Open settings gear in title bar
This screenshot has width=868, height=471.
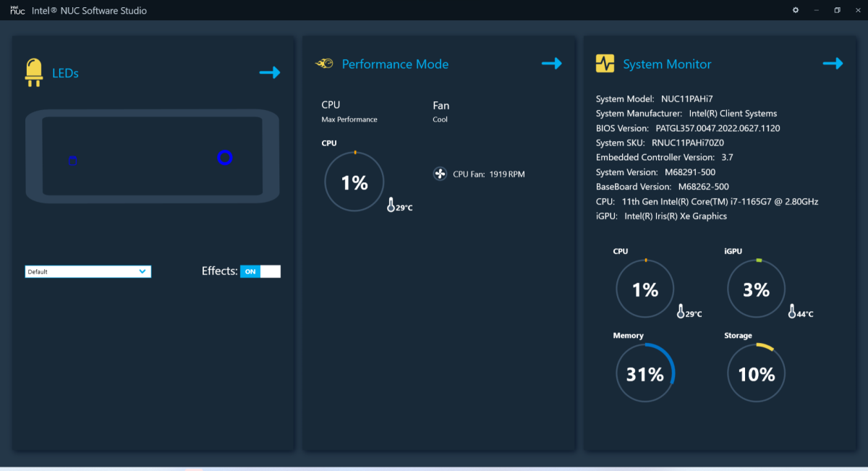click(796, 10)
